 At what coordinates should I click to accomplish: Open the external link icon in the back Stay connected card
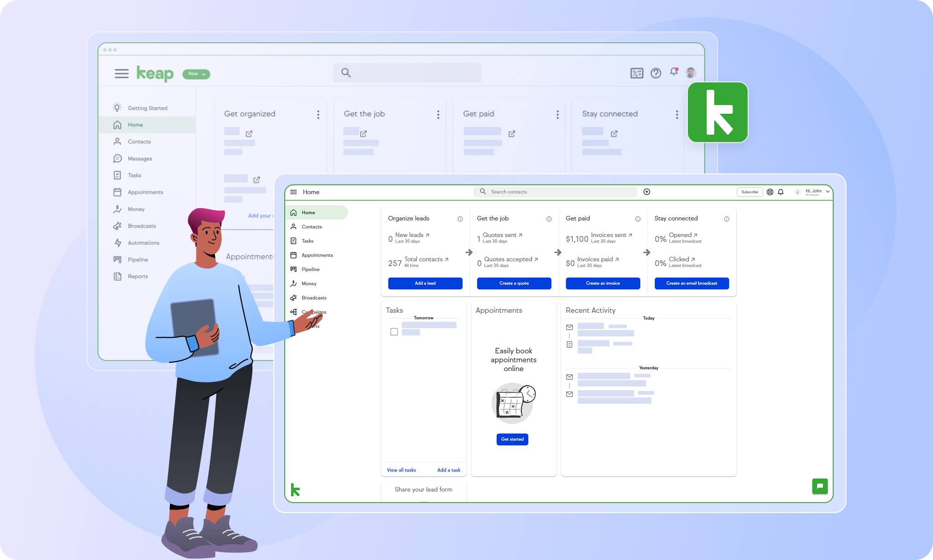[x=614, y=134]
